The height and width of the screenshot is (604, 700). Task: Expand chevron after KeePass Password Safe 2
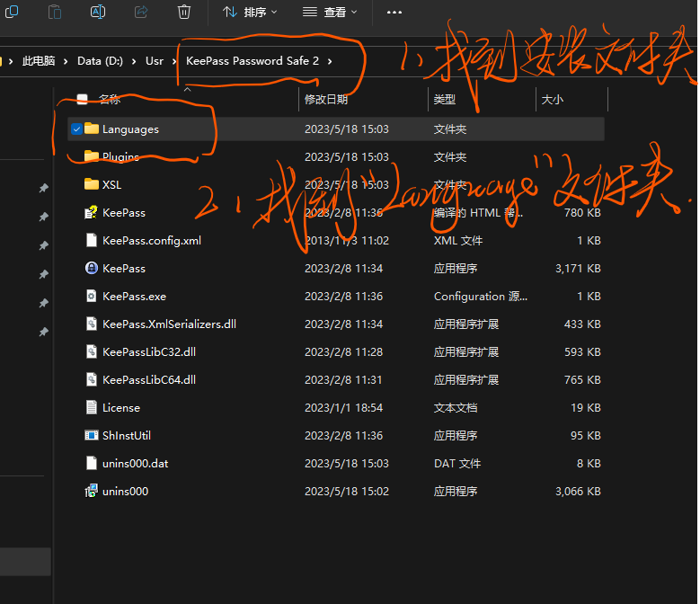(330, 61)
